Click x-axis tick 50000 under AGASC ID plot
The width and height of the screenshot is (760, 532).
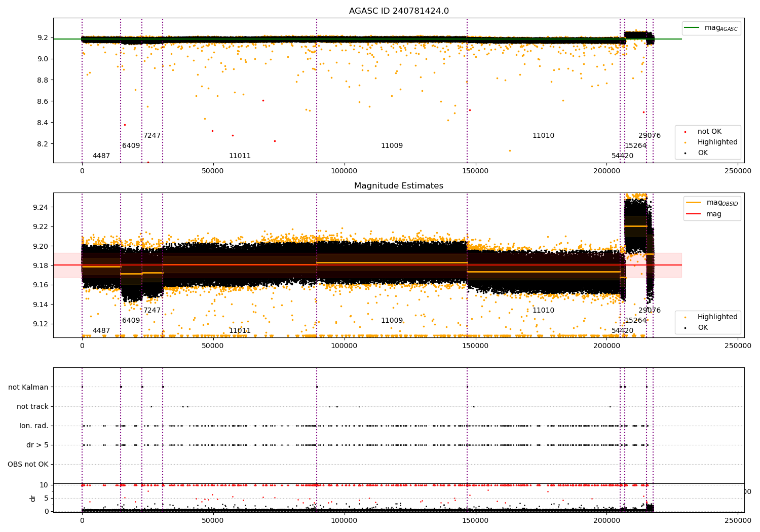[x=213, y=171]
